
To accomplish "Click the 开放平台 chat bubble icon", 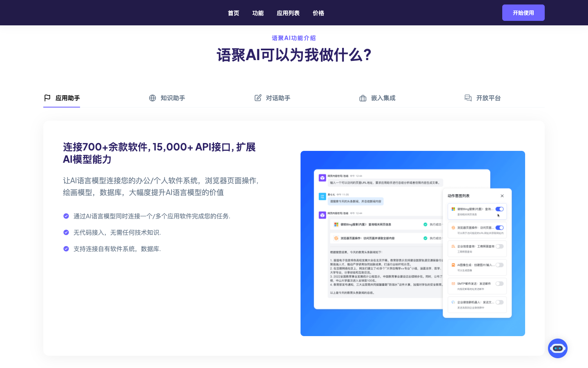I will (468, 98).
